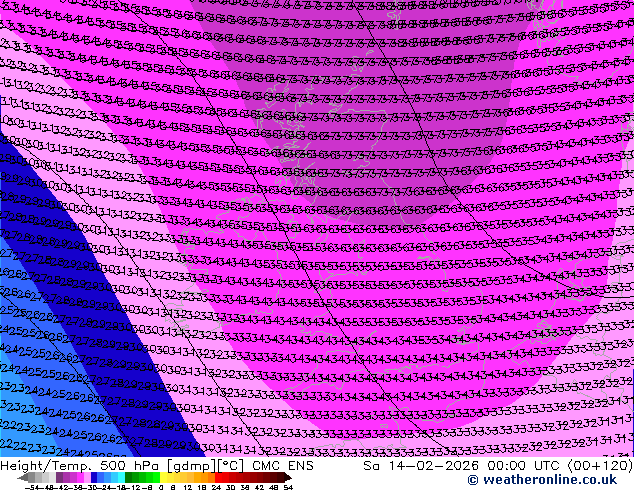The image size is (634, 490).
Task: Click the gray arrow end of color scale
Action: pyautogui.click(x=23, y=477)
